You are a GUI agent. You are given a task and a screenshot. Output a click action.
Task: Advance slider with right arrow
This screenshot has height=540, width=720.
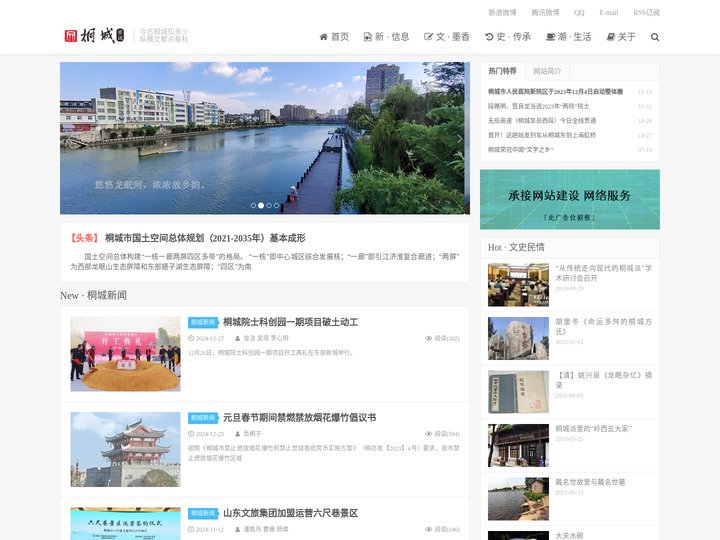460,139
